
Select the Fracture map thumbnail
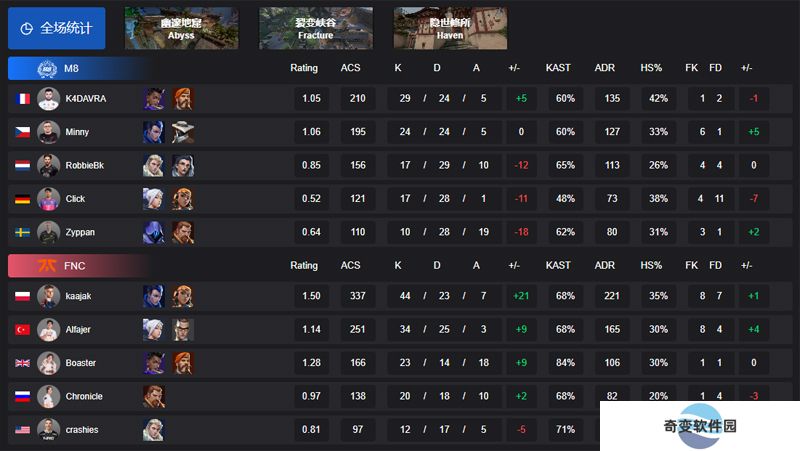tap(316, 28)
